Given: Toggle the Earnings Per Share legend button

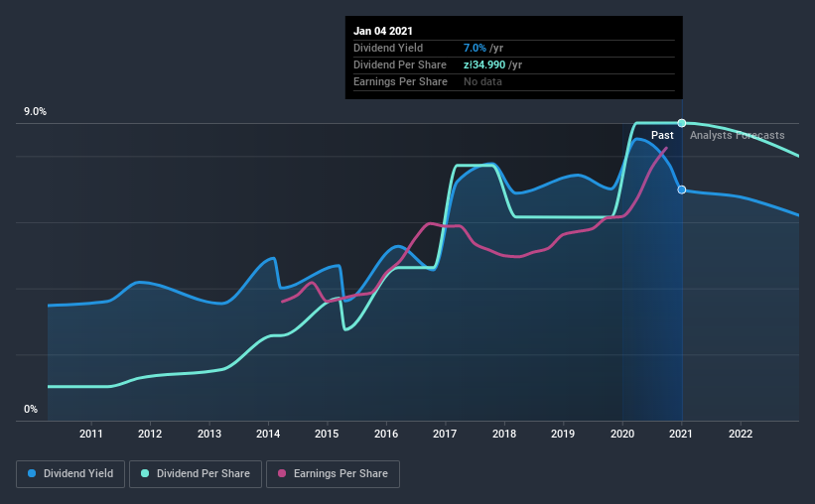Looking at the screenshot, I should pos(333,474).
